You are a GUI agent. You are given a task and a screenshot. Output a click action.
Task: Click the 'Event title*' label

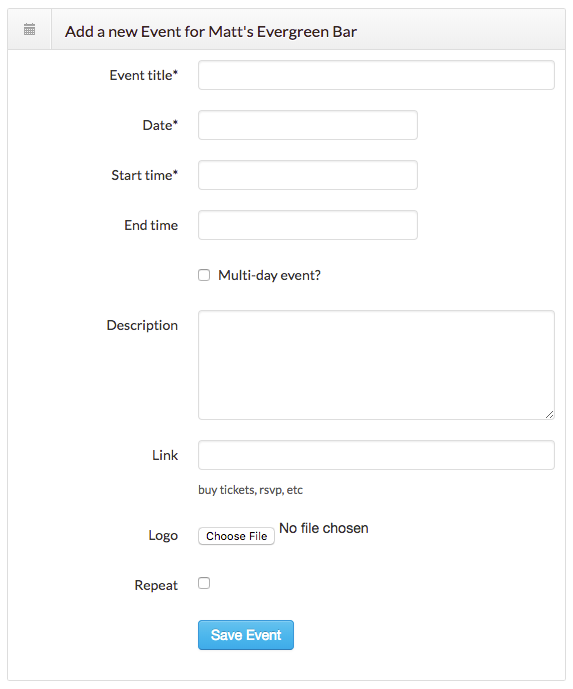tap(144, 75)
